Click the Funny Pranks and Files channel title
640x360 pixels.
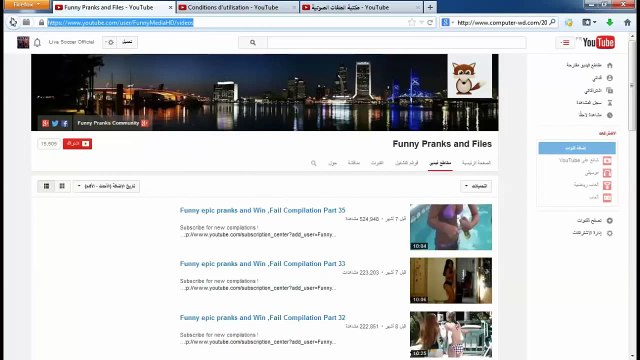click(x=442, y=144)
